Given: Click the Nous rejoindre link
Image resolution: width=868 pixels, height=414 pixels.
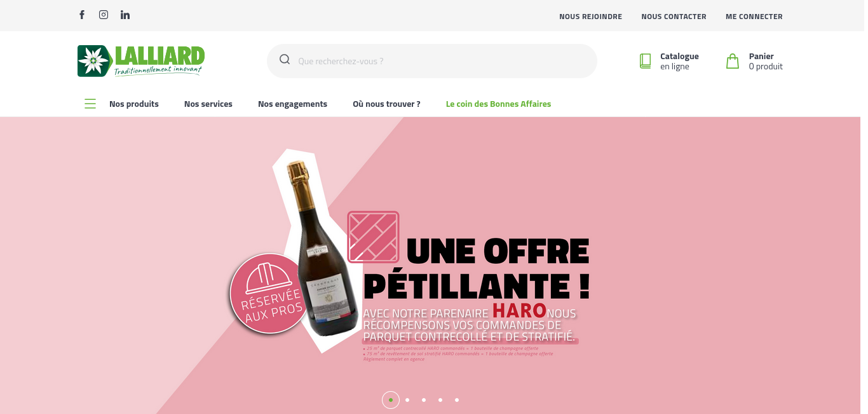Looking at the screenshot, I should pos(590,17).
